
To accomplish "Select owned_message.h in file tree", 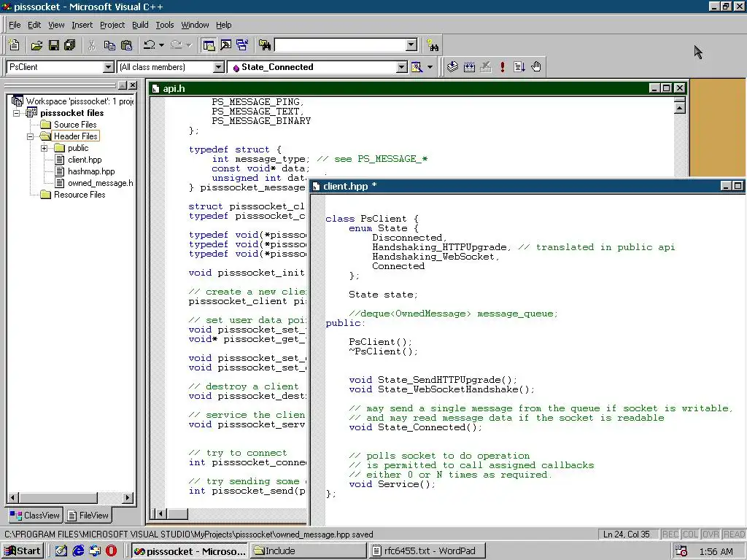I will 100,183.
